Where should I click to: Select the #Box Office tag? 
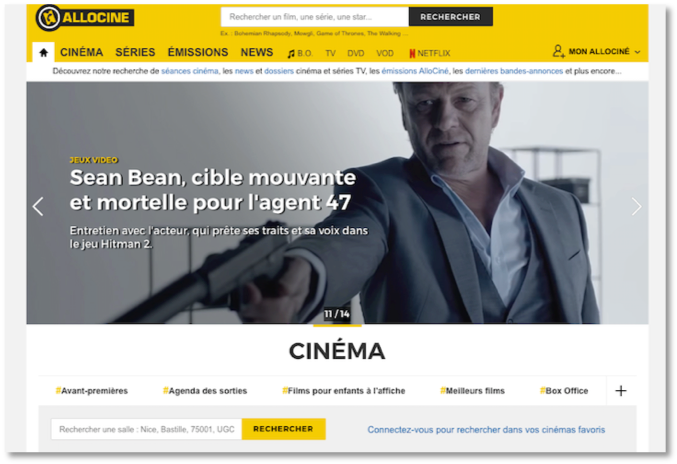[564, 391]
